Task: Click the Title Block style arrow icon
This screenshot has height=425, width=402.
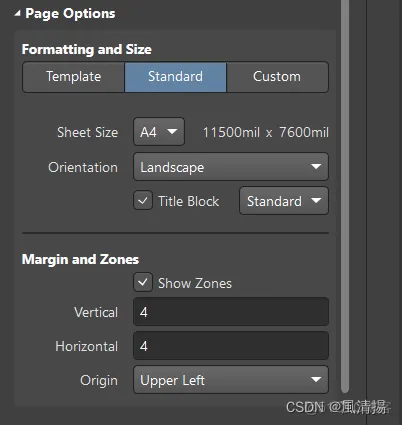Action: tap(316, 200)
